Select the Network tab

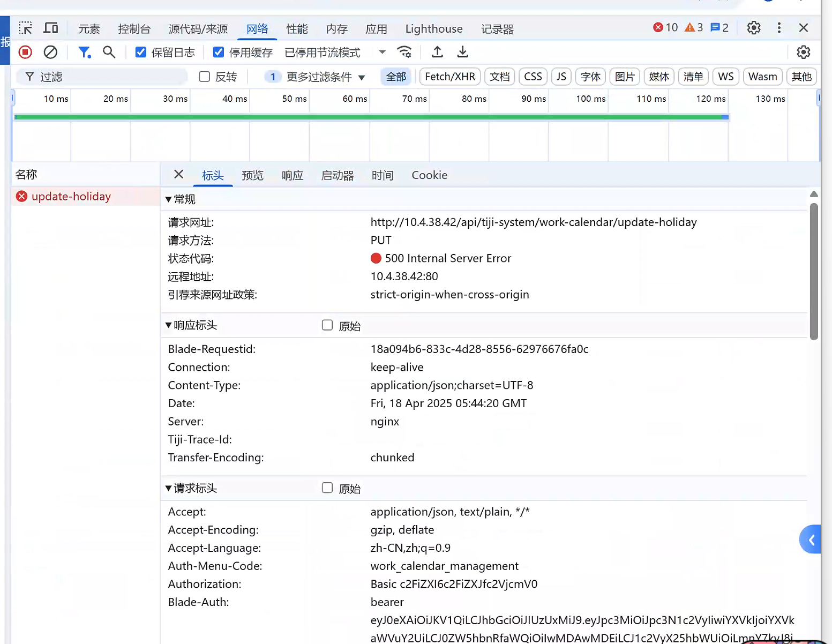[x=257, y=29]
